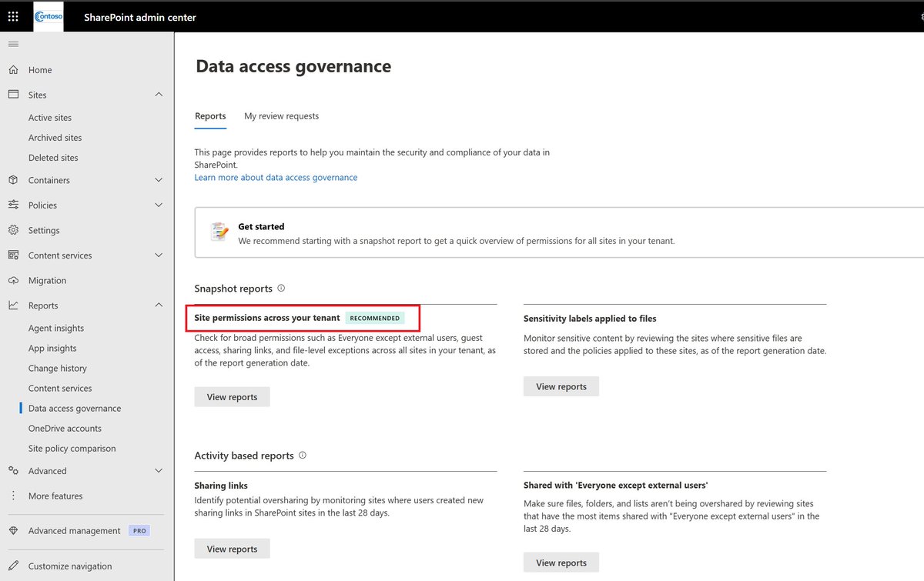Click the Snapshot reports section heading
Viewport: 924px width, 581px height.
click(233, 289)
